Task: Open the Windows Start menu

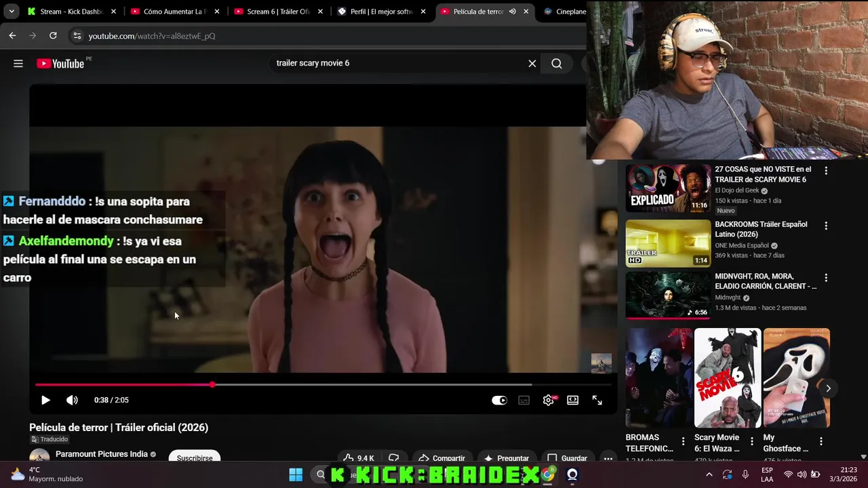Action: [x=296, y=474]
